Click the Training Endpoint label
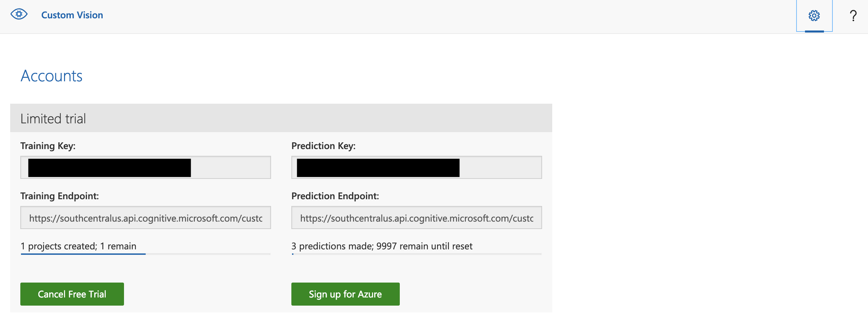Screen dimensions: 868x330 [60, 196]
